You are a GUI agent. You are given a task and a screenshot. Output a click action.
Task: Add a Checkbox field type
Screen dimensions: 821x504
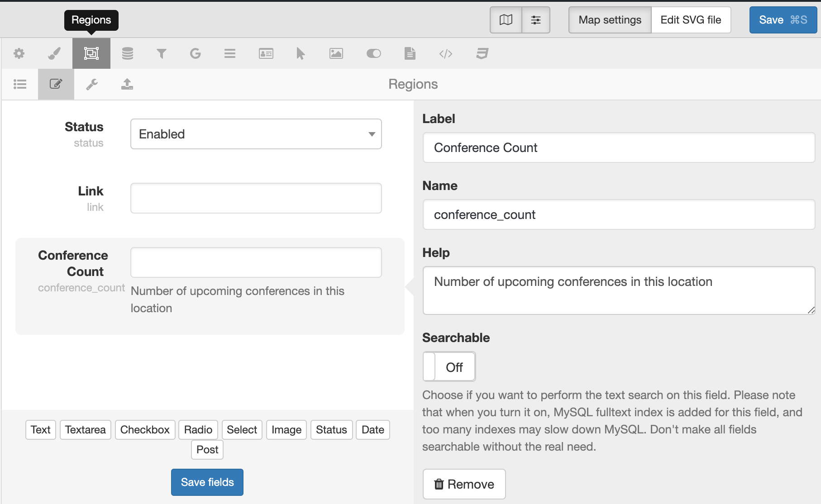[x=145, y=430]
